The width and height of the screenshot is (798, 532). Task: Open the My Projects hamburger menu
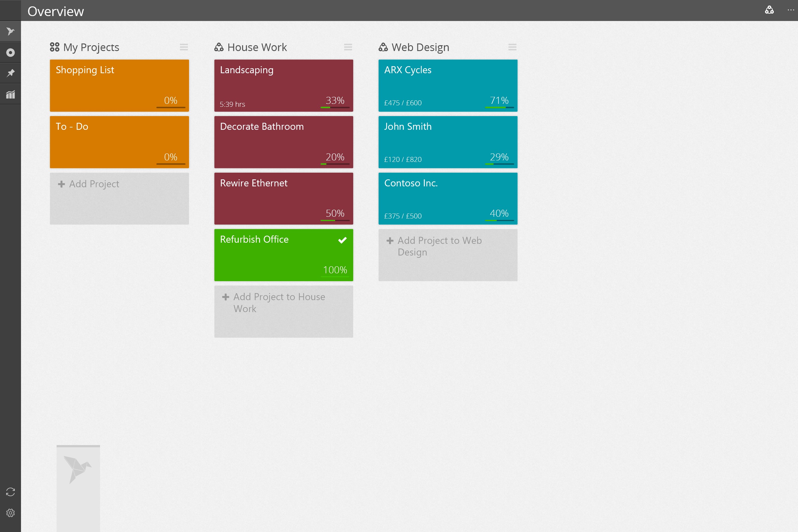click(183, 47)
